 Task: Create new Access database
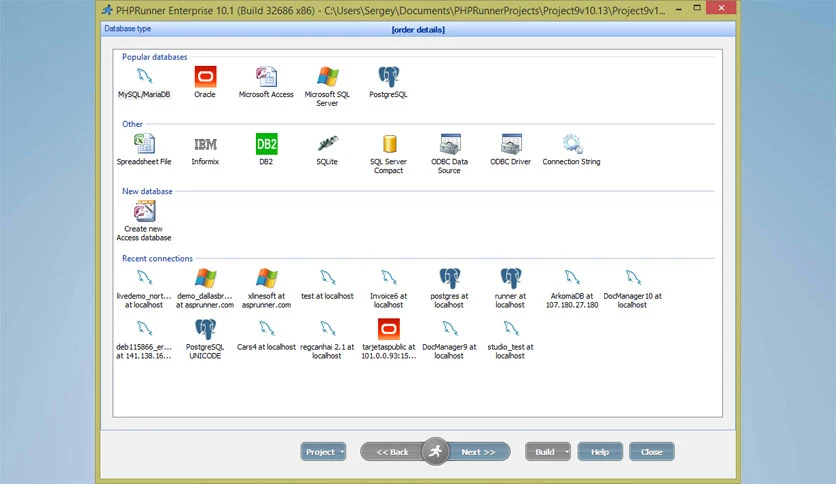pyautogui.click(x=144, y=221)
